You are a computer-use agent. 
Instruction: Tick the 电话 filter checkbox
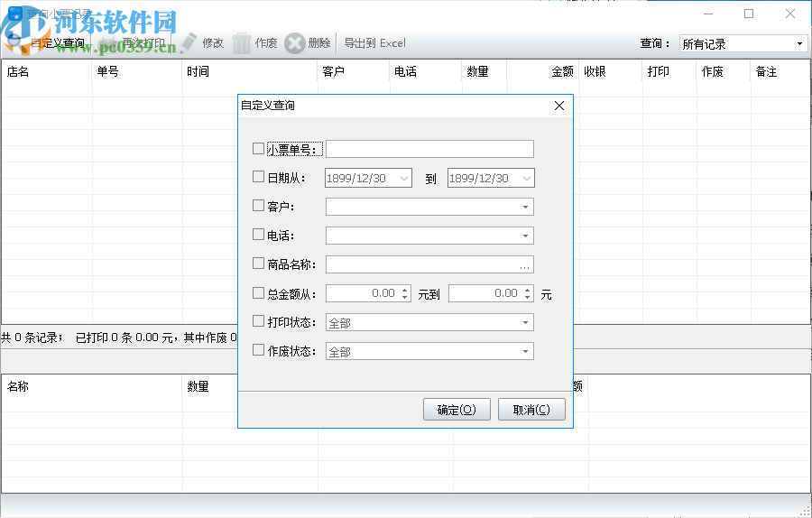258,235
